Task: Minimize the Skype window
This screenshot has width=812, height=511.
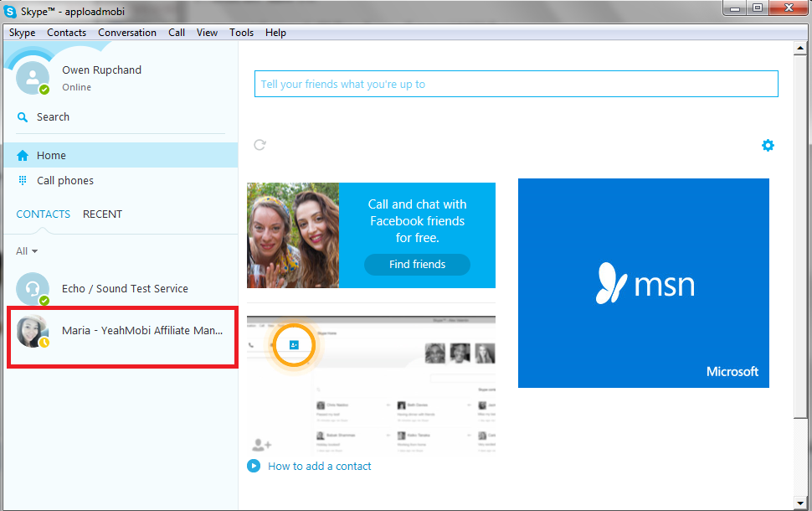Action: click(735, 8)
